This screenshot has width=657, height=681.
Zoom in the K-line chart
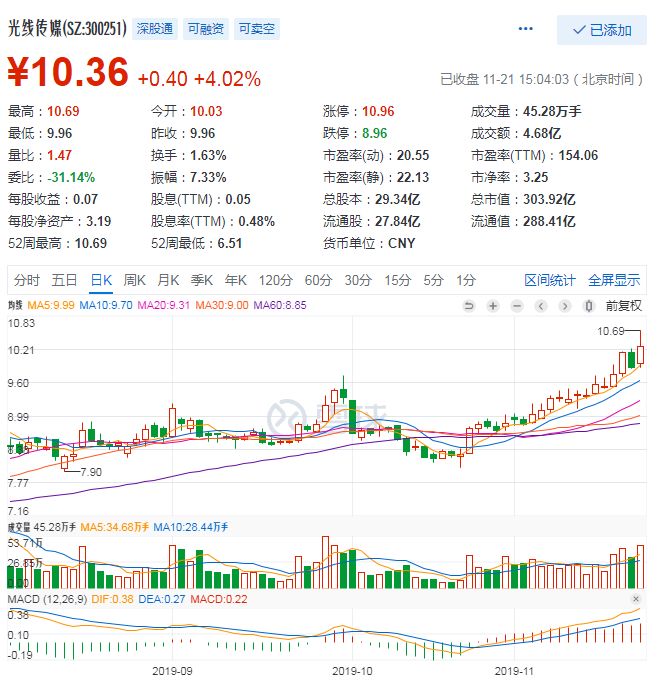click(493, 306)
